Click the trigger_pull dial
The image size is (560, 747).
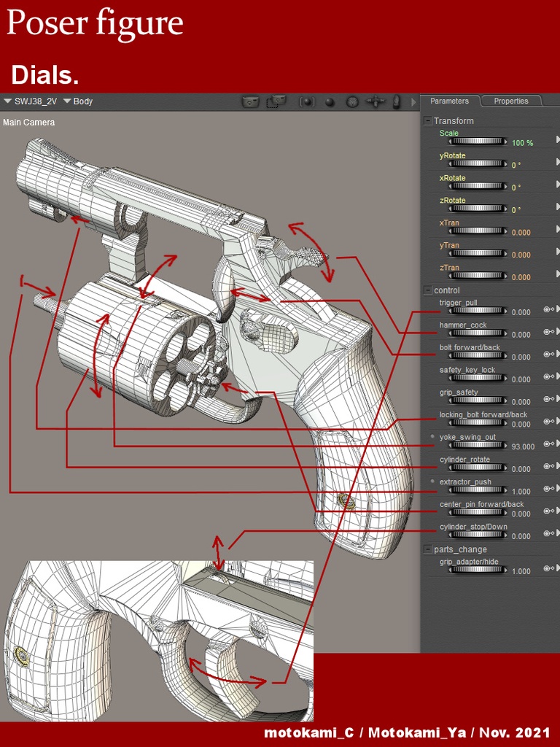(478, 311)
